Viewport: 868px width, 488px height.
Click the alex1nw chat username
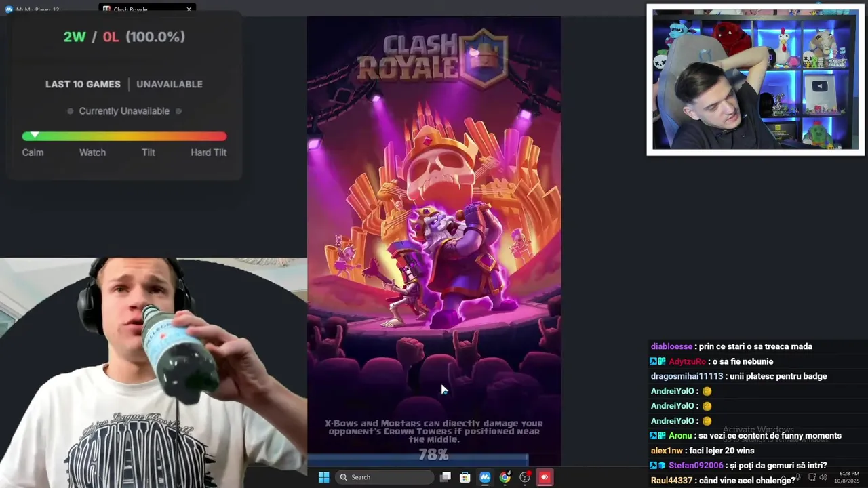pos(667,451)
